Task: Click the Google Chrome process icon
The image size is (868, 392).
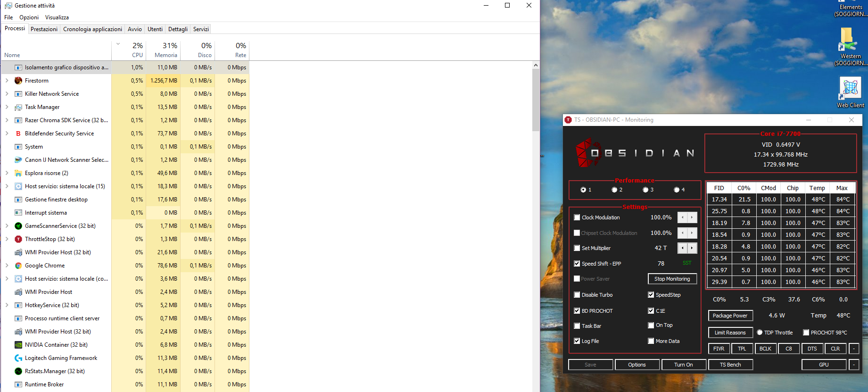Action: click(x=18, y=266)
